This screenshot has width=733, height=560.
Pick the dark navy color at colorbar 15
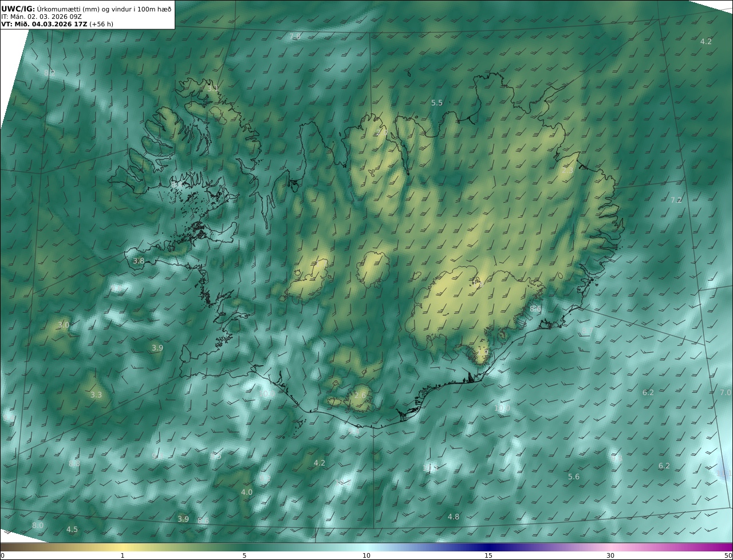[488, 547]
